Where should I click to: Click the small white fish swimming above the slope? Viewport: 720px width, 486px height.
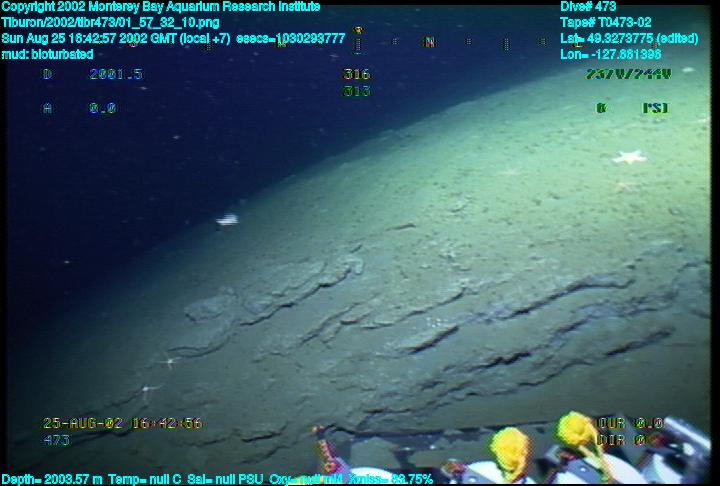(228, 220)
